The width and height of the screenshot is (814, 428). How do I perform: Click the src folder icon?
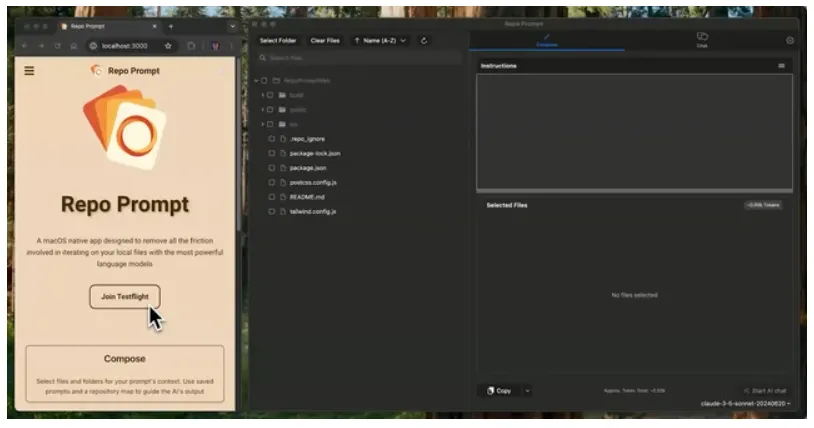click(282, 124)
